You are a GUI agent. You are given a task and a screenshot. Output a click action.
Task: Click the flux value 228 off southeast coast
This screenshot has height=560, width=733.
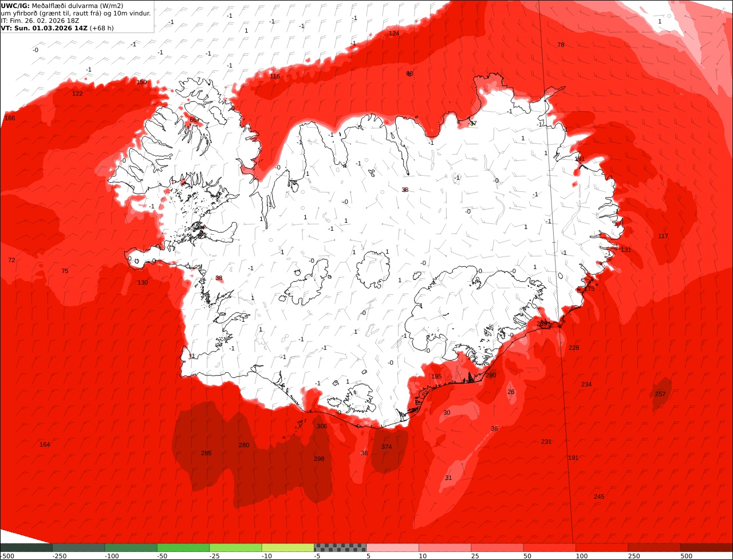(574, 348)
